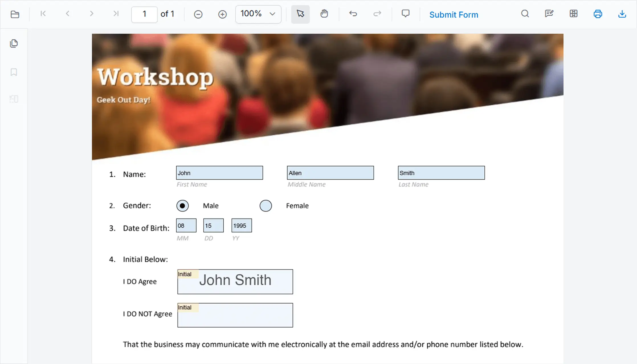Go to first page icon
This screenshot has height=364, width=637.
(43, 14)
